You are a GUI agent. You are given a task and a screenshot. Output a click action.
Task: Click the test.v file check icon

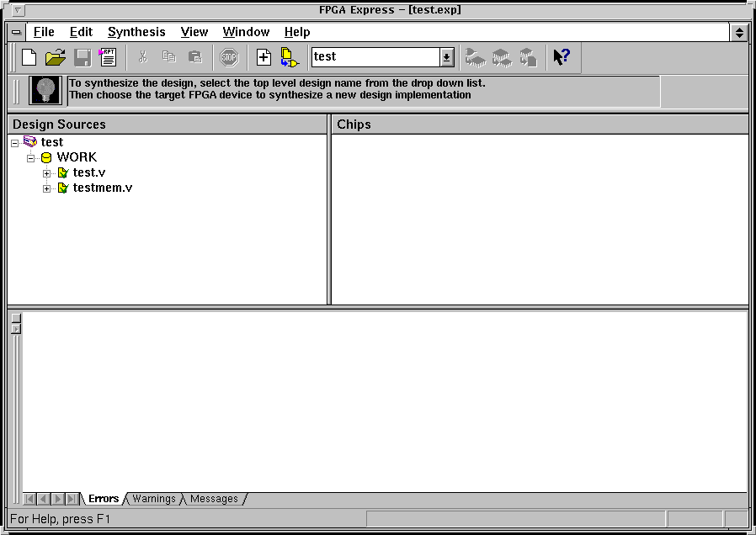coord(62,173)
